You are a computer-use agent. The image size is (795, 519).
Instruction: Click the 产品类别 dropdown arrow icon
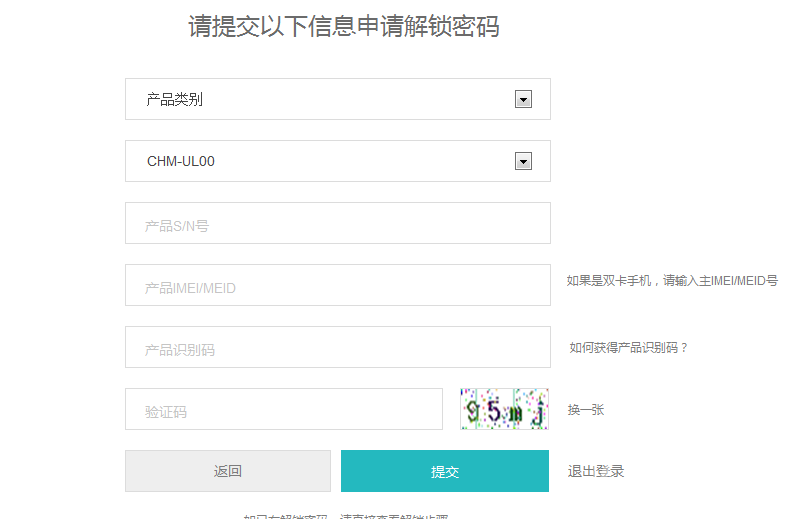(x=522, y=99)
